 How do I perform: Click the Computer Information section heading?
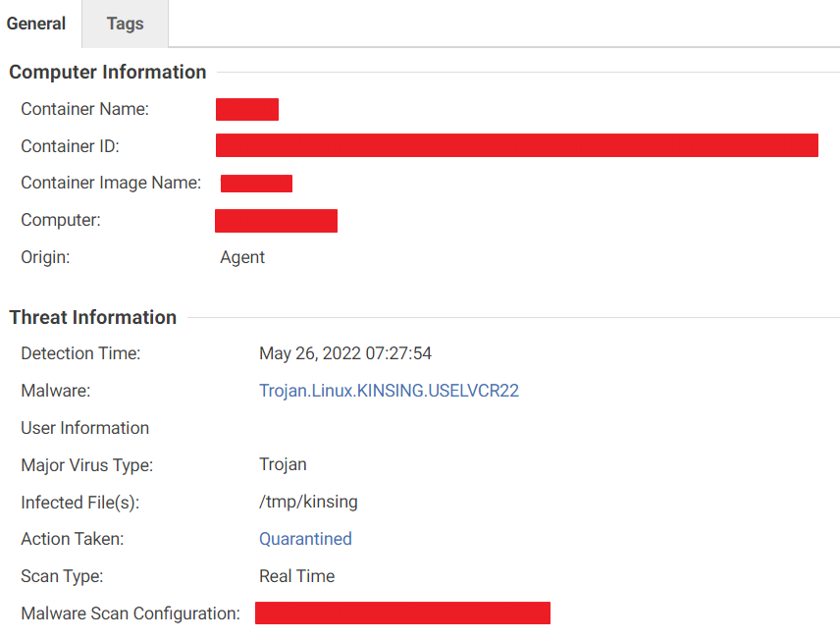click(108, 72)
